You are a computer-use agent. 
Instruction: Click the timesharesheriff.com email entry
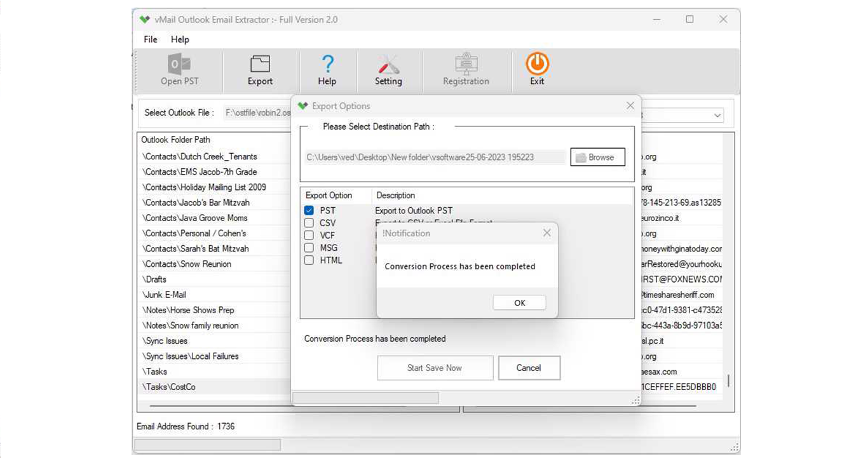pyautogui.click(x=678, y=295)
